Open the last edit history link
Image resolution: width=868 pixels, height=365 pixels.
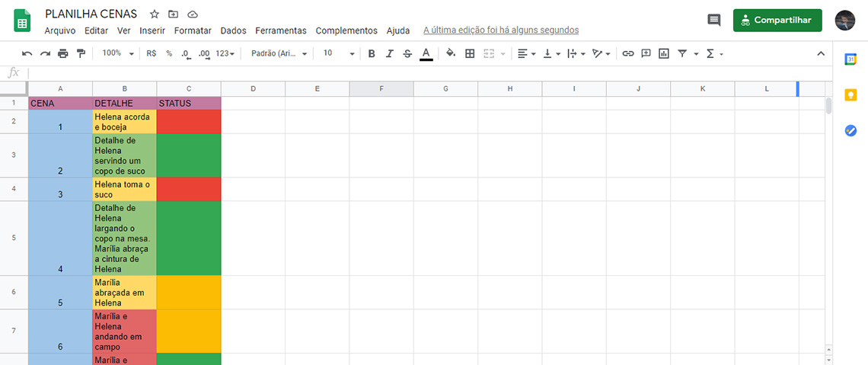(x=500, y=30)
